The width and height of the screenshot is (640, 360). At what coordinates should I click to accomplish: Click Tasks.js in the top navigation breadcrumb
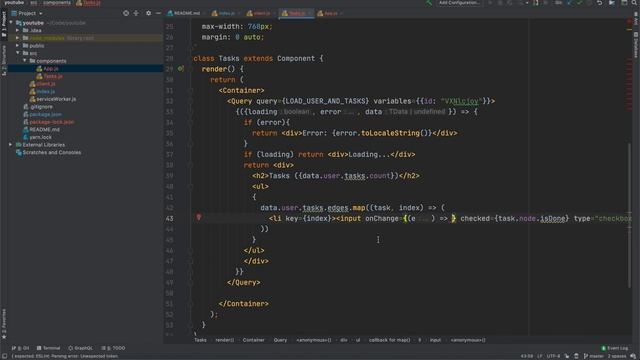[88, 3]
